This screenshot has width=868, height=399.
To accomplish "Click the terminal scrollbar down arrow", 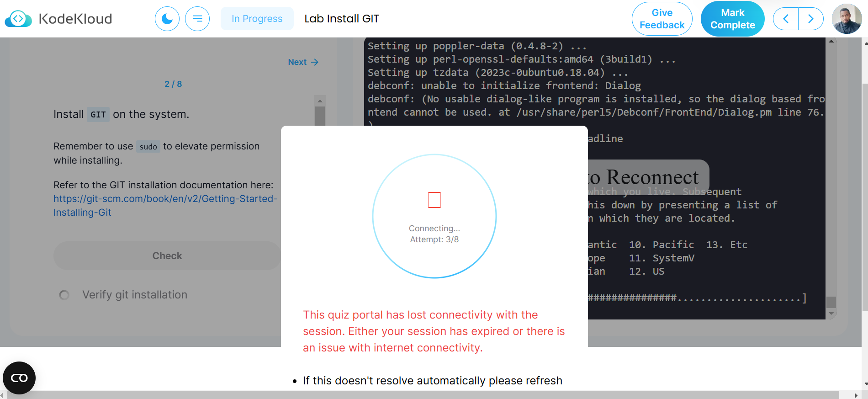I will tap(831, 314).
